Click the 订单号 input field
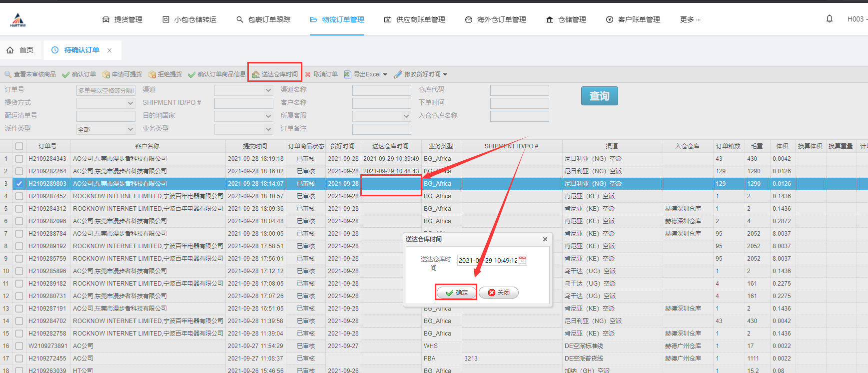Image resolution: width=868 pixels, height=373 pixels. click(105, 90)
